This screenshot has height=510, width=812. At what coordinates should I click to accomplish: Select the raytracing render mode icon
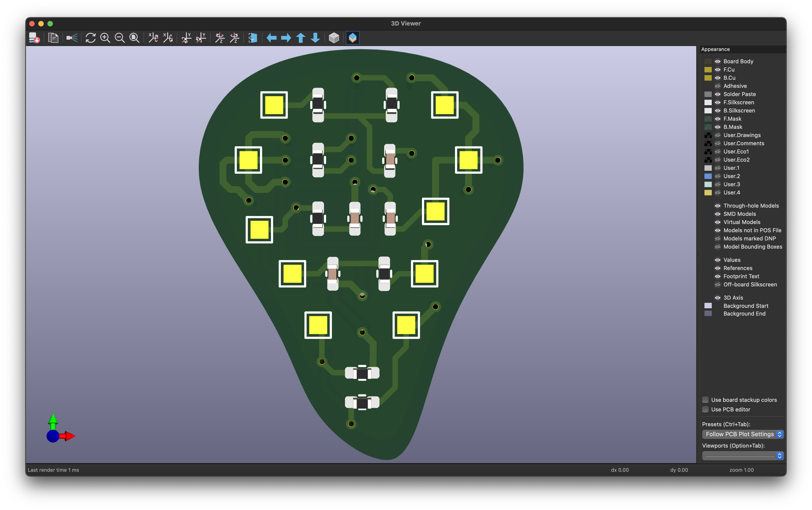72,38
